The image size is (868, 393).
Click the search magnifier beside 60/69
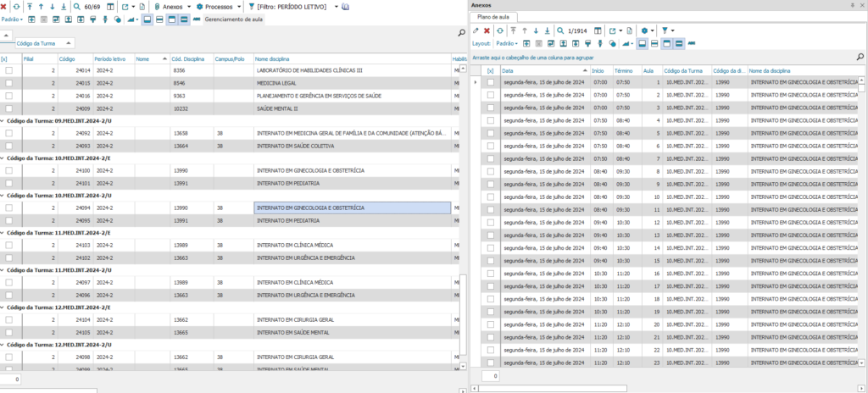tap(78, 6)
